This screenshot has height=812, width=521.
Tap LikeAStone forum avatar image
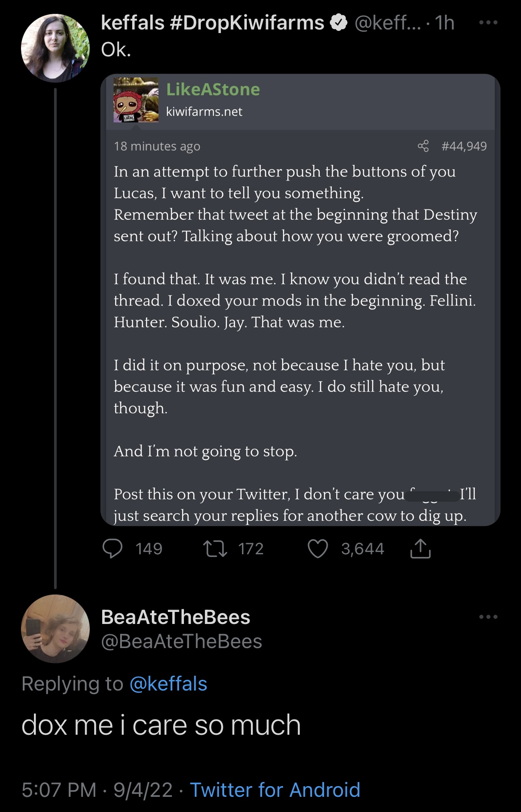pos(136,100)
